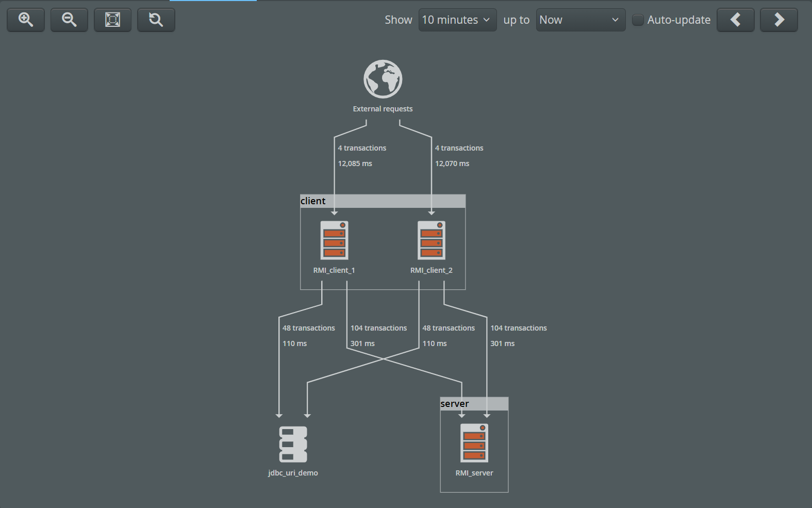Viewport: 812px width, 508px height.
Task: Reset the zoom level
Action: pyautogui.click(x=156, y=20)
